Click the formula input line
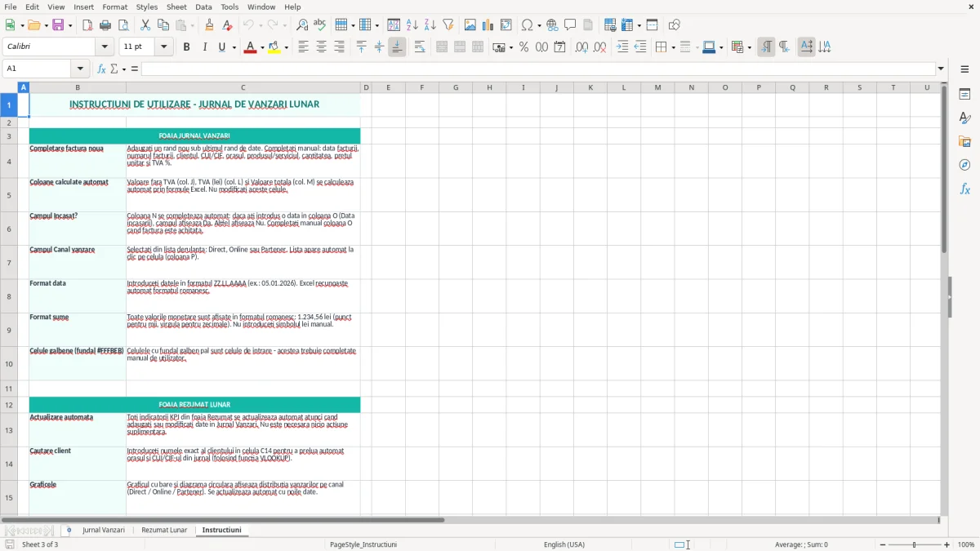 (538, 69)
